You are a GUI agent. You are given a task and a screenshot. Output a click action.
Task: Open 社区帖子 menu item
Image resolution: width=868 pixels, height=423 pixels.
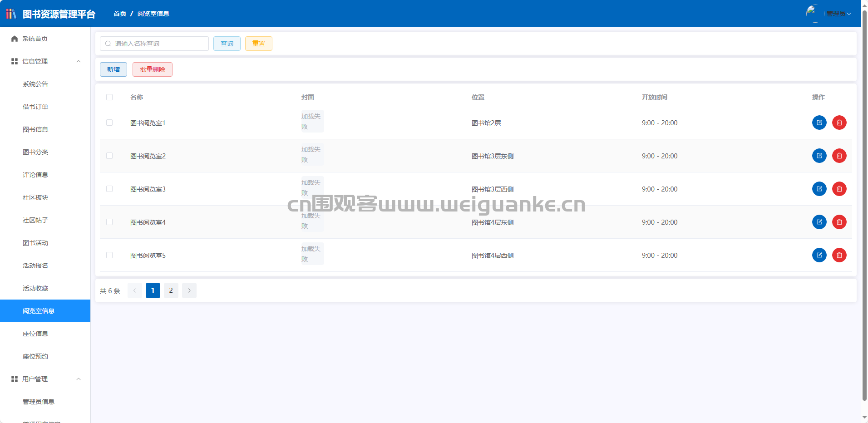click(45, 220)
